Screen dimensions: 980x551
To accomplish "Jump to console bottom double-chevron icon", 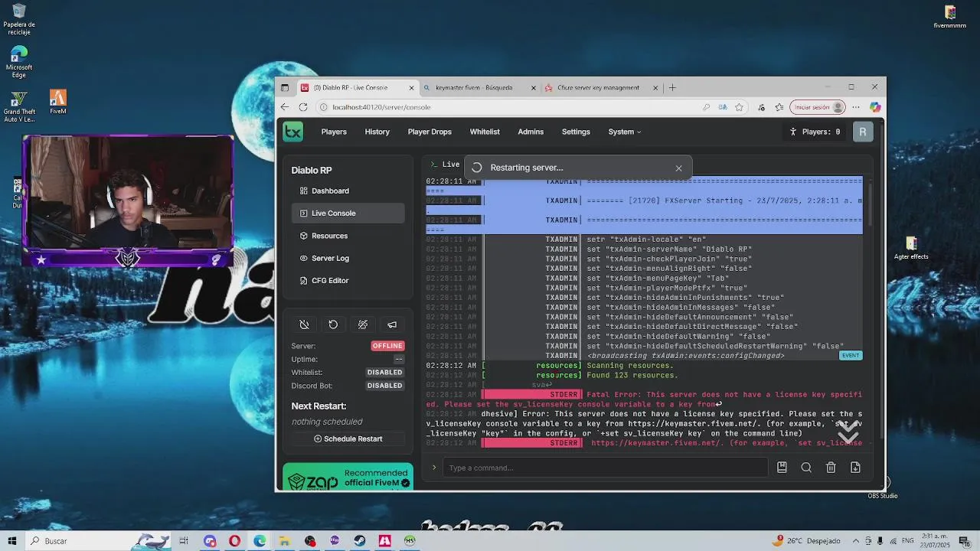I will click(848, 432).
